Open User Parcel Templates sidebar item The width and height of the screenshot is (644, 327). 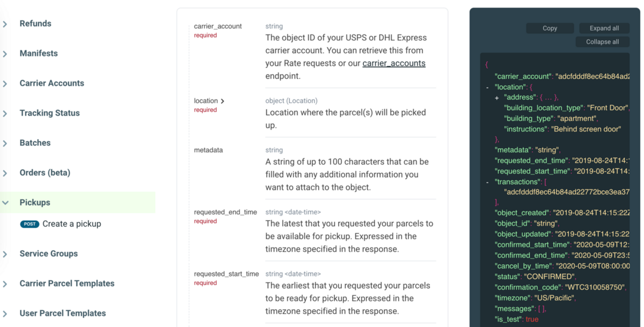(x=63, y=313)
